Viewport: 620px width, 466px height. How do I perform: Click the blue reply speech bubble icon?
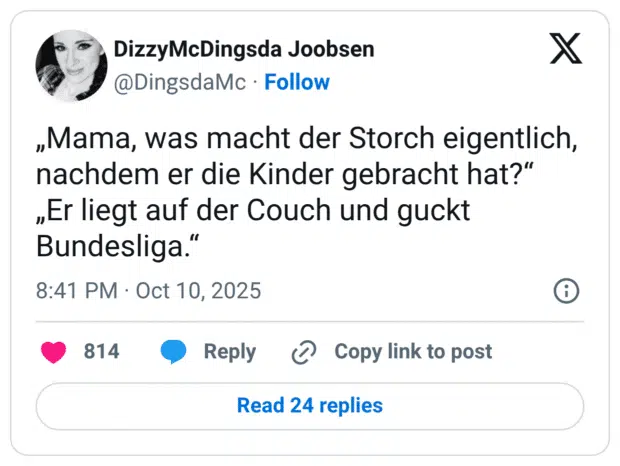click(173, 352)
